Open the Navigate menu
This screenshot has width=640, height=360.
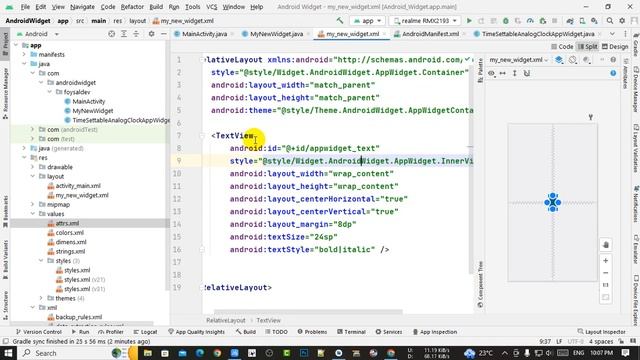click(x=82, y=7)
